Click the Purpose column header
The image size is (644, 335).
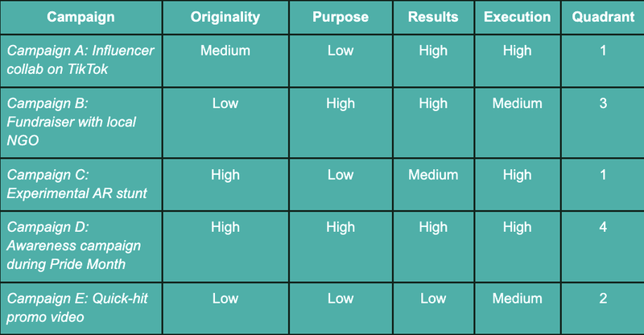tap(341, 17)
